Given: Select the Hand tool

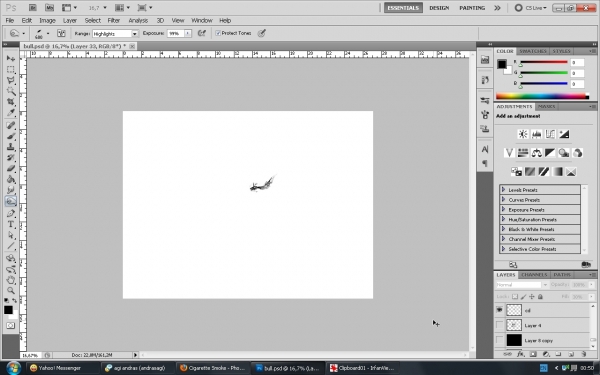Looking at the screenshot, I should tap(11, 280).
